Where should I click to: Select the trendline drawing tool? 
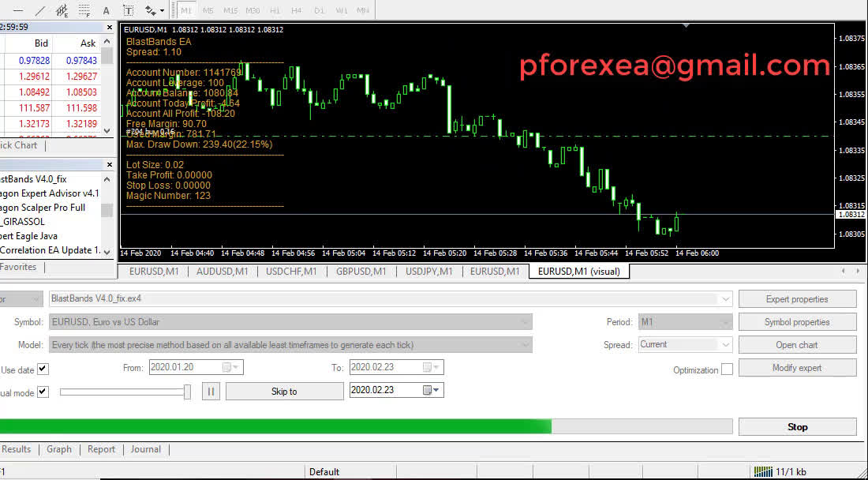pyautogui.click(x=40, y=10)
